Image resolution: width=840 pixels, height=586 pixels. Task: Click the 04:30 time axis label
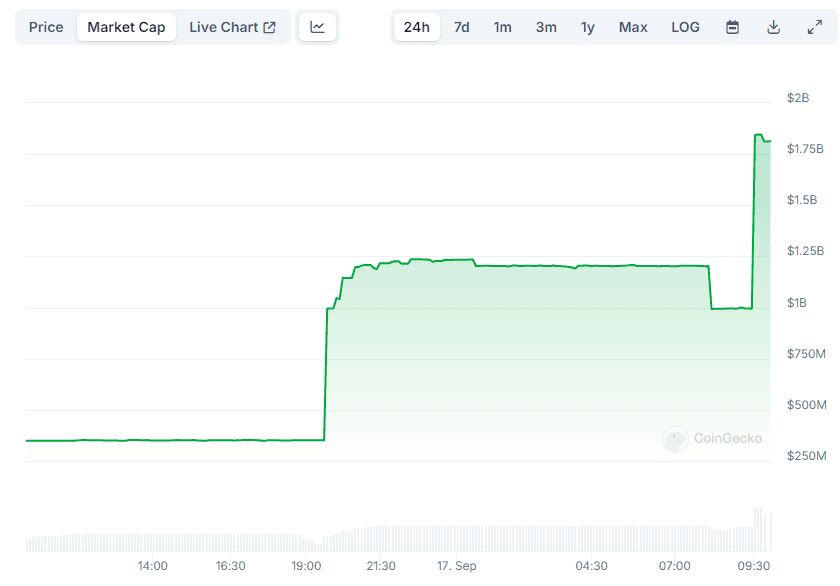point(591,566)
